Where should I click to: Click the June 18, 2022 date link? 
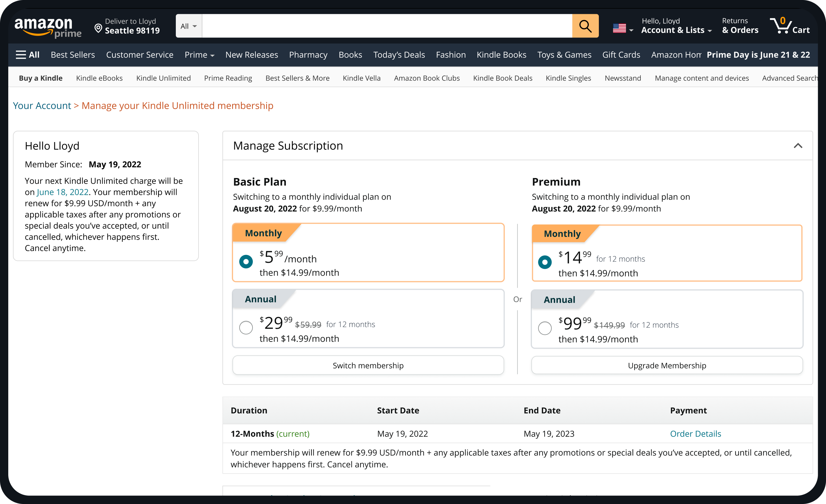coord(63,192)
